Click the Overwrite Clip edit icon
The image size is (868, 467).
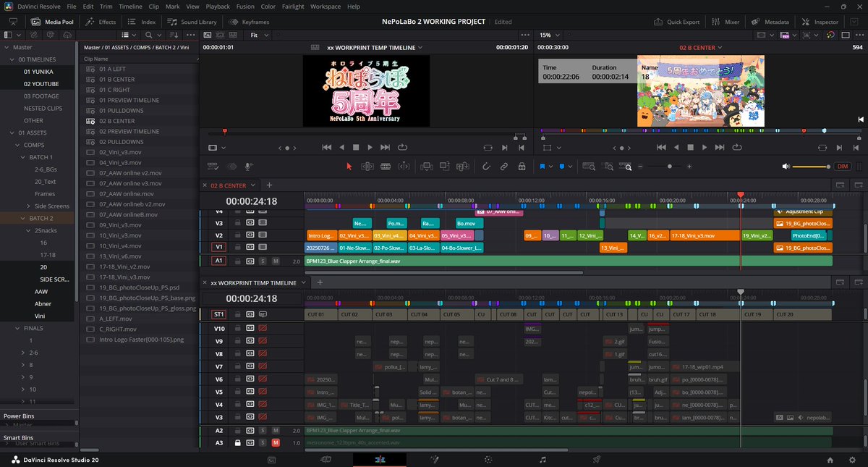(x=444, y=167)
